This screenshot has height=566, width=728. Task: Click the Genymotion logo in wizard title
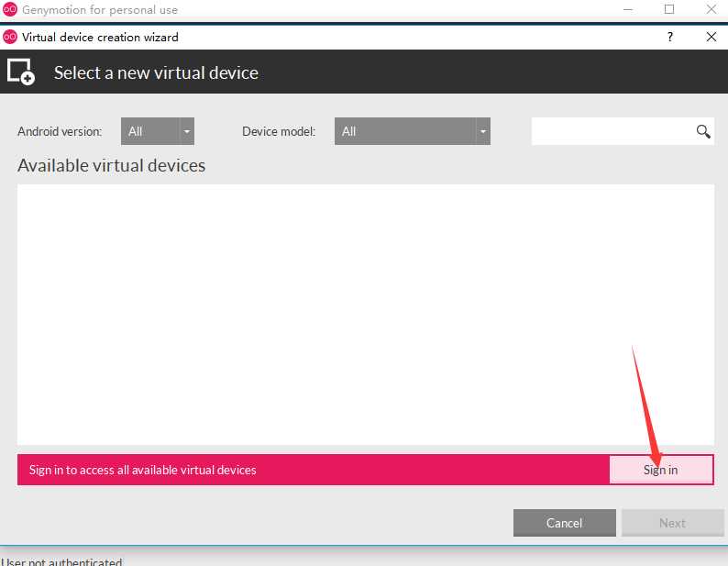[10, 37]
